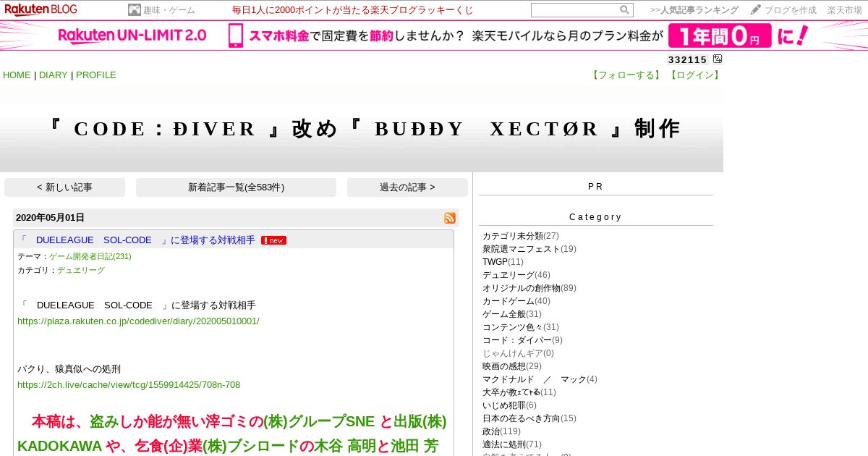The image size is (868, 456).
Task: Open the PROFILE menu link
Action: pos(96,75)
